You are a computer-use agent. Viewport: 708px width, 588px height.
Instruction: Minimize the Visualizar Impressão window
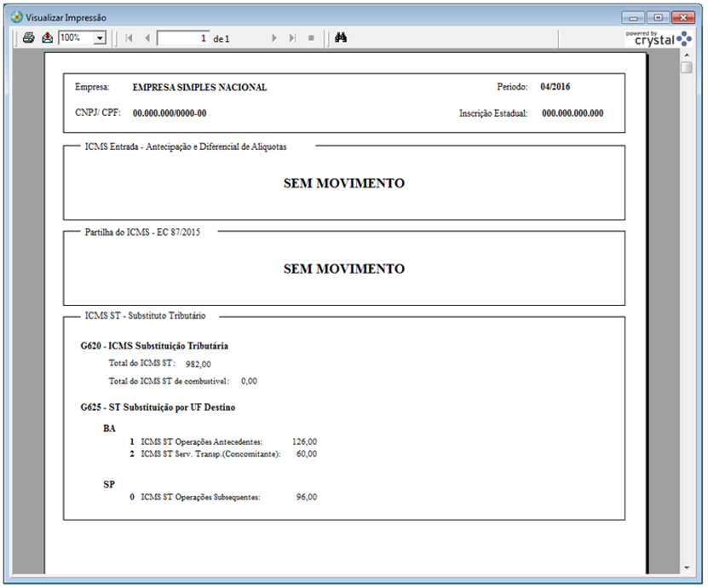[633, 18]
